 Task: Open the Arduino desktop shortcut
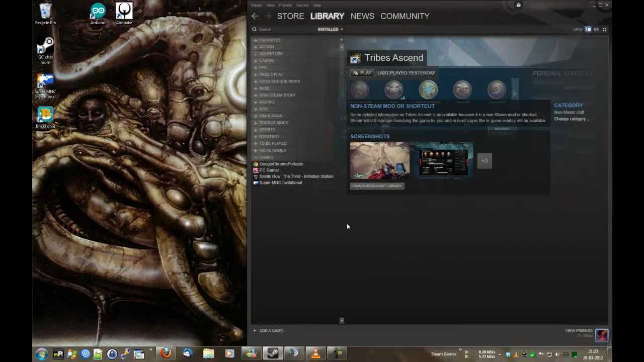coord(98,14)
